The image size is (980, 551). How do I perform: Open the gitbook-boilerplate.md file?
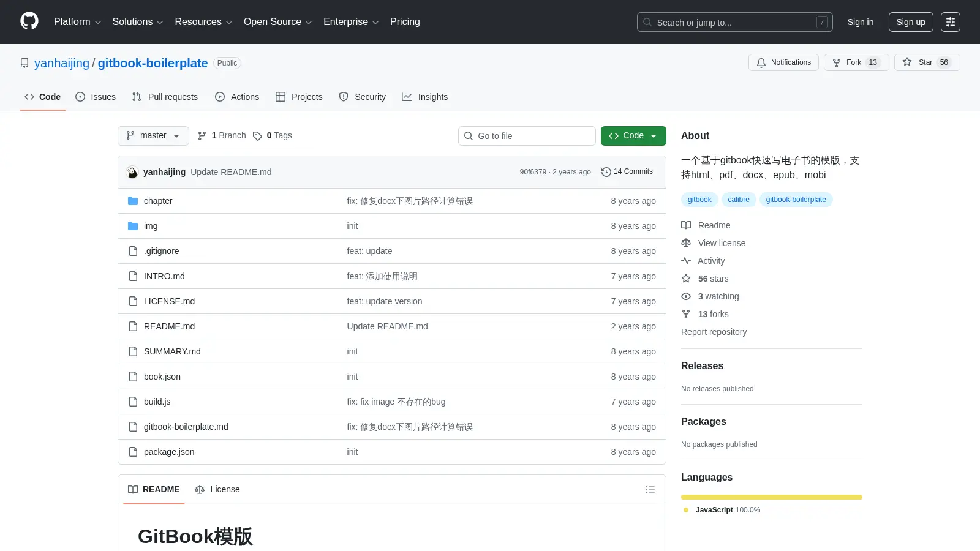click(186, 427)
